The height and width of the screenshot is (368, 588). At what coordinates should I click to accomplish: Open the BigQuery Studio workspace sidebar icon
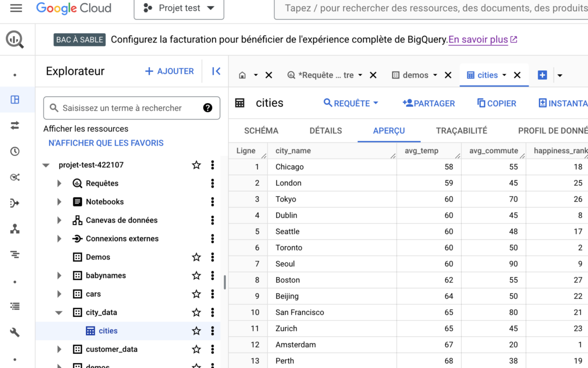coord(15,100)
